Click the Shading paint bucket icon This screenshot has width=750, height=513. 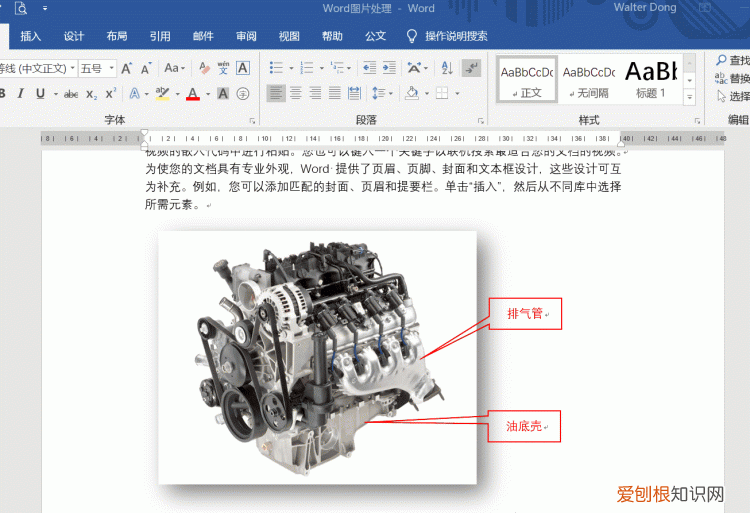coord(412,93)
